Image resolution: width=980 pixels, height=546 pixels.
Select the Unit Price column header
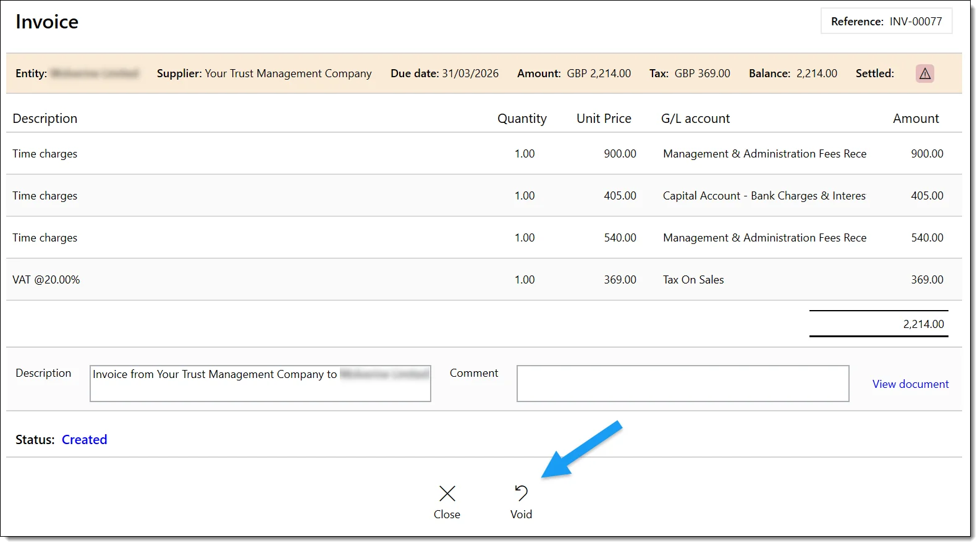tap(604, 118)
